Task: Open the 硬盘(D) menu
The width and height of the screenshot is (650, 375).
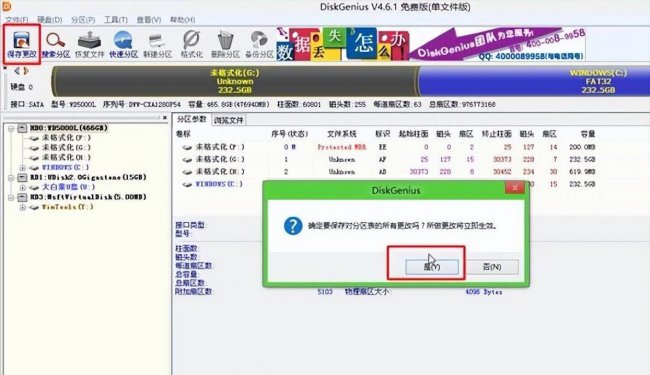Action: coord(49,20)
